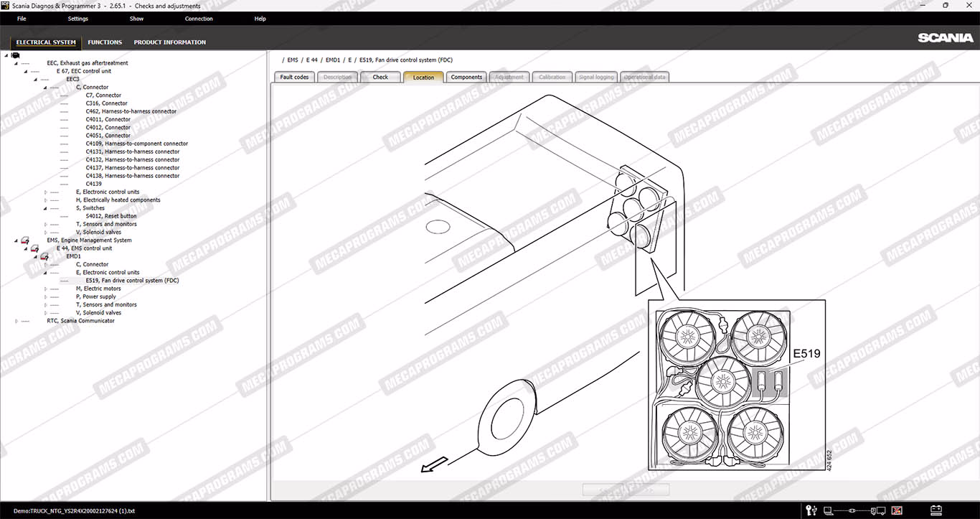Screen dimensions: 980x519
Task: Click the E 44 control unit warning icon
Action: pos(34,248)
